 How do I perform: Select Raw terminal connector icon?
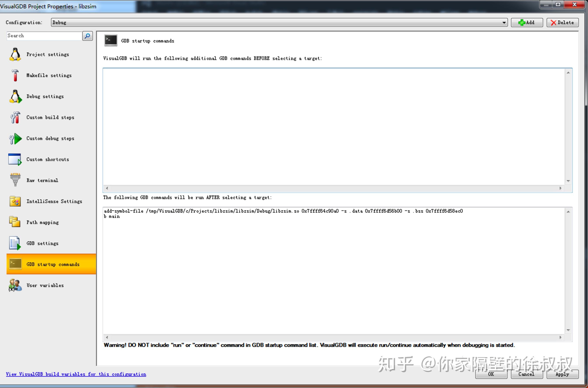(x=15, y=180)
